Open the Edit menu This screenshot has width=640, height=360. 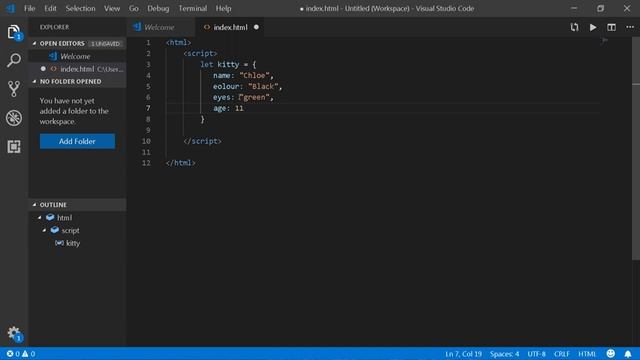(x=50, y=8)
